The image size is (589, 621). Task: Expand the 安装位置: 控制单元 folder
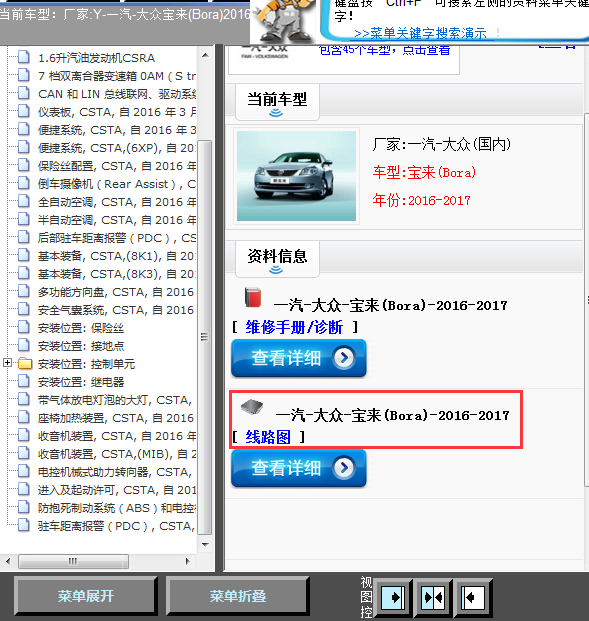coord(7,362)
